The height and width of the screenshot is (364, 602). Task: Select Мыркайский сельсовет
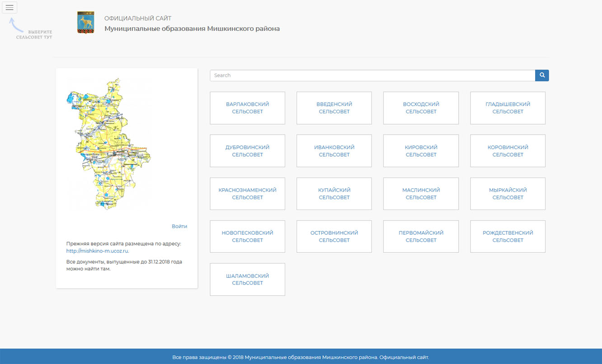click(x=508, y=194)
